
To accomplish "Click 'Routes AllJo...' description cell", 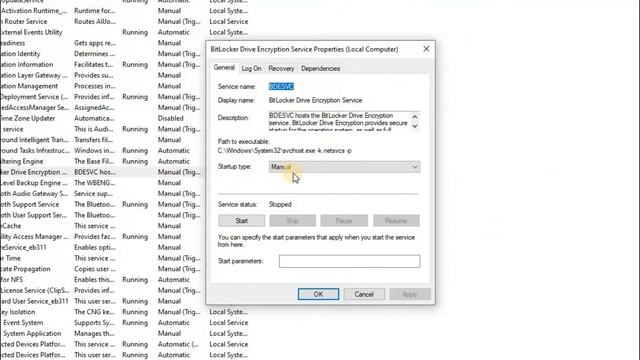I will point(95,22).
